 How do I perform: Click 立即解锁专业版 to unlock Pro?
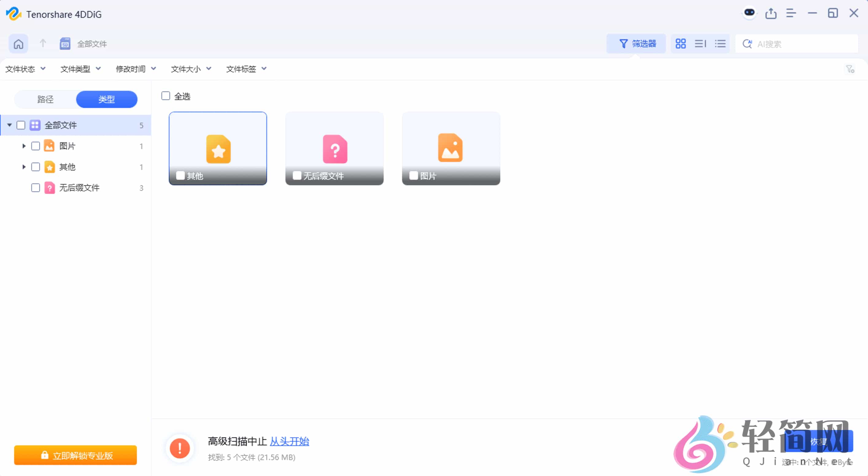[x=75, y=455]
